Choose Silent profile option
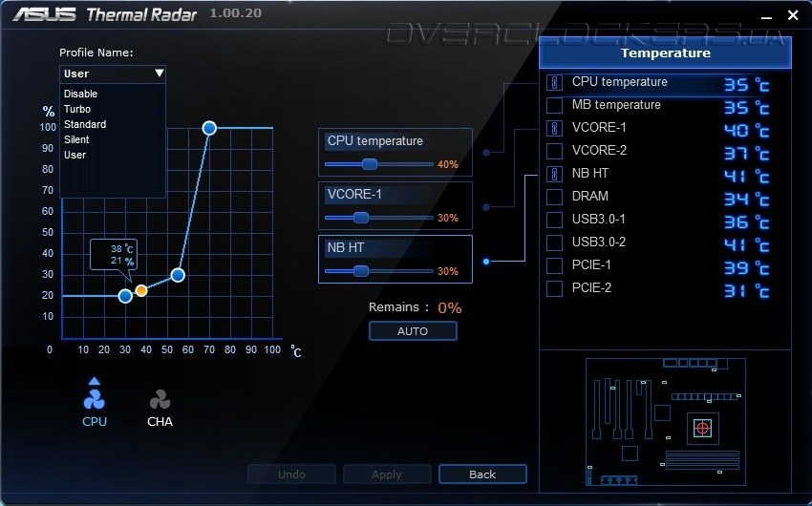The width and height of the screenshot is (812, 506). tap(76, 139)
